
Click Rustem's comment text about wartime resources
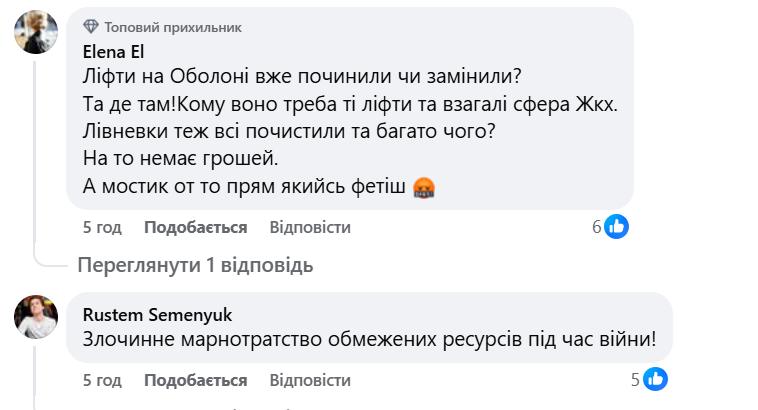369,339
